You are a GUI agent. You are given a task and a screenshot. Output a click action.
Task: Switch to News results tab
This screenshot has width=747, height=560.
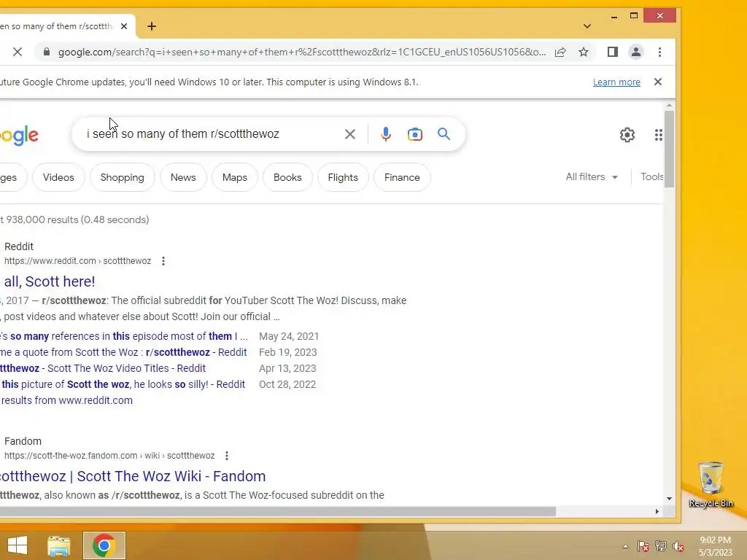[183, 177]
